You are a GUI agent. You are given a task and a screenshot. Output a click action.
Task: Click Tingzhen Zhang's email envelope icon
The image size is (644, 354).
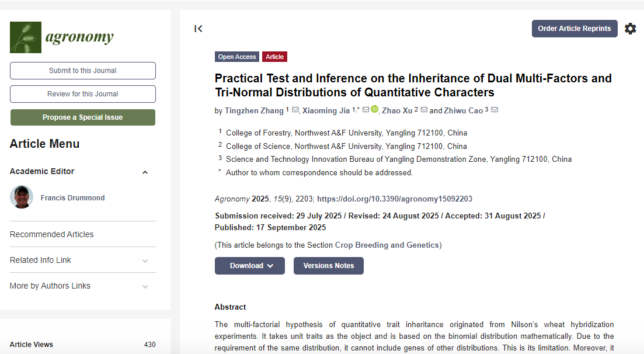pos(295,110)
